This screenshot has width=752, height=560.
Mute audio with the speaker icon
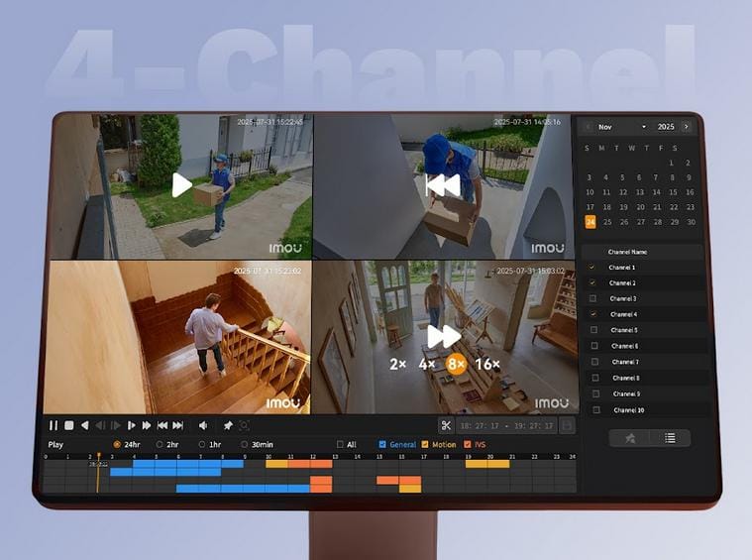click(203, 425)
